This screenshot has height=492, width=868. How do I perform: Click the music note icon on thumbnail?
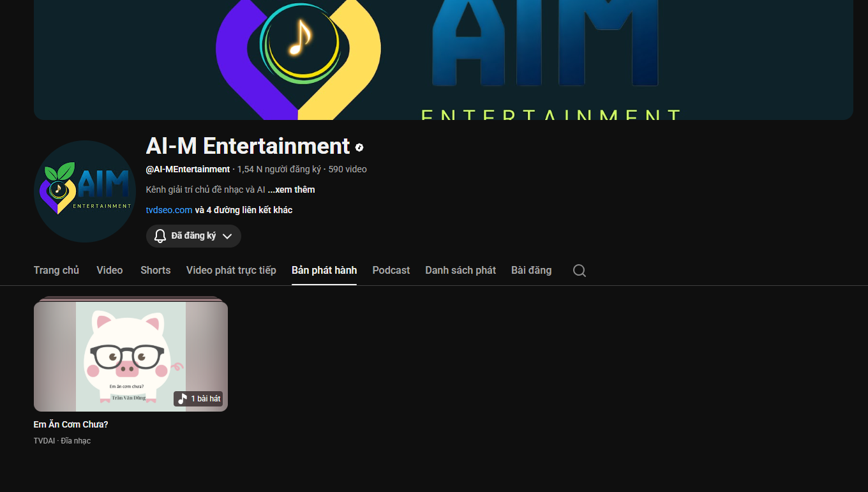183,399
